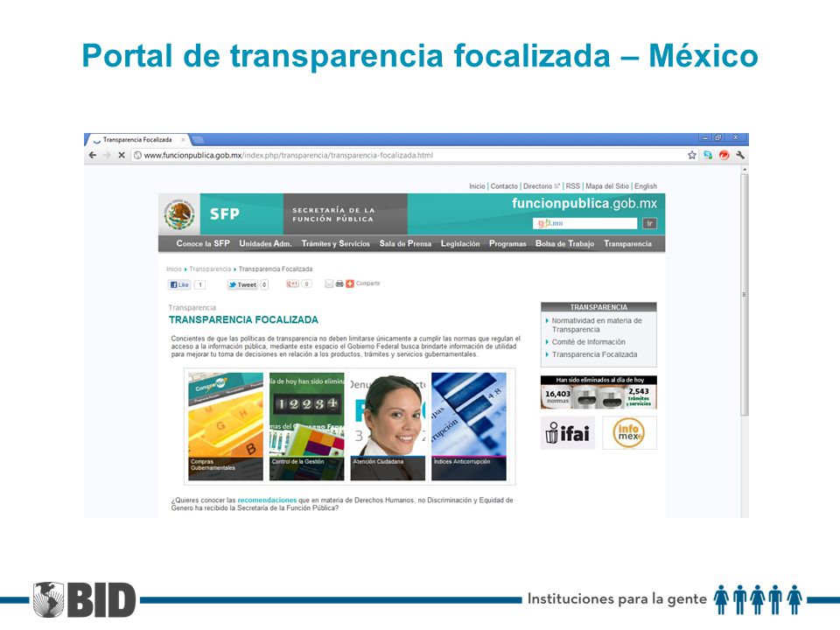The width and height of the screenshot is (840, 630).
Task: Open the Contacto top link
Action: (x=504, y=186)
